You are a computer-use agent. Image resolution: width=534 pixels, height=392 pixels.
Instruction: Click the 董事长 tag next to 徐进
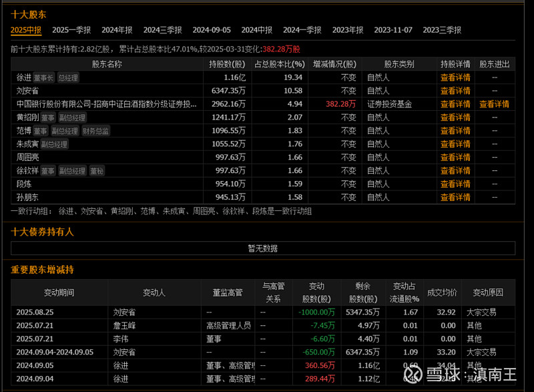tap(43, 78)
